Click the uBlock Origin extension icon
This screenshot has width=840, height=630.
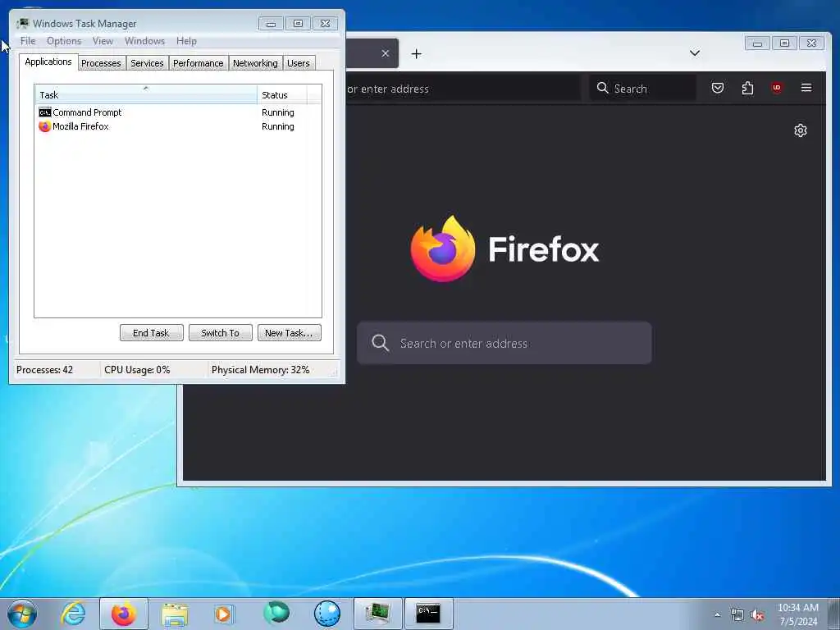(776, 87)
